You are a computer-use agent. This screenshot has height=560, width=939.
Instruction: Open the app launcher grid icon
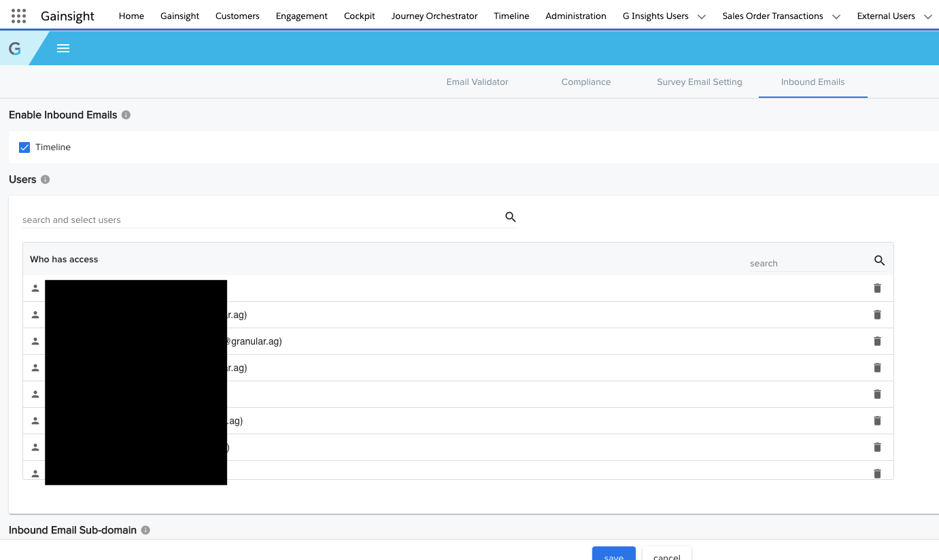point(19,16)
